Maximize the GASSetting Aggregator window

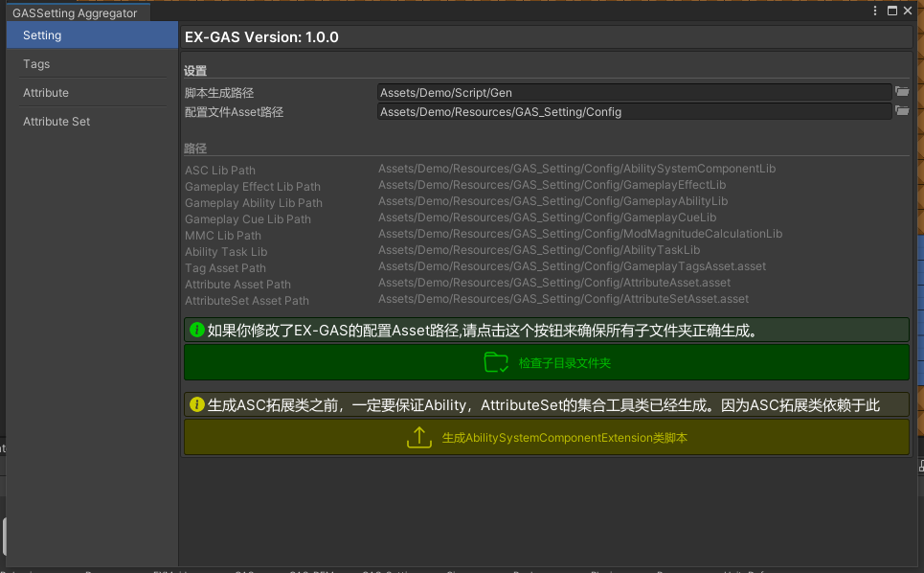coord(892,11)
